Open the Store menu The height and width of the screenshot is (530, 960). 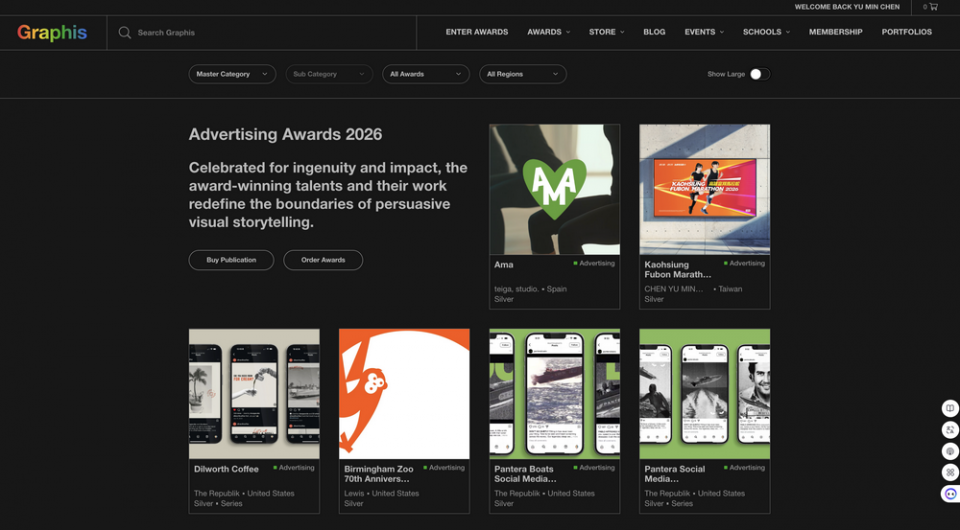[x=606, y=32]
